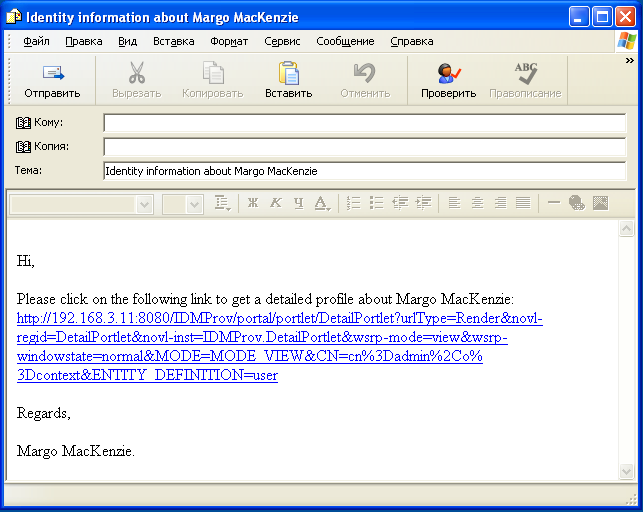This screenshot has width=643, height=512.
Task: Open the font name dropdown
Action: tap(144, 204)
